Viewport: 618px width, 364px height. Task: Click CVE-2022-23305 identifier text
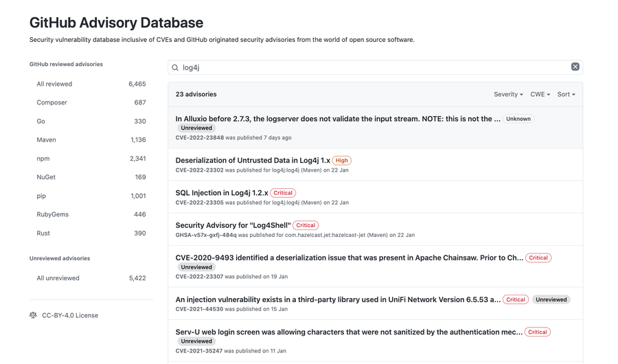[199, 203]
